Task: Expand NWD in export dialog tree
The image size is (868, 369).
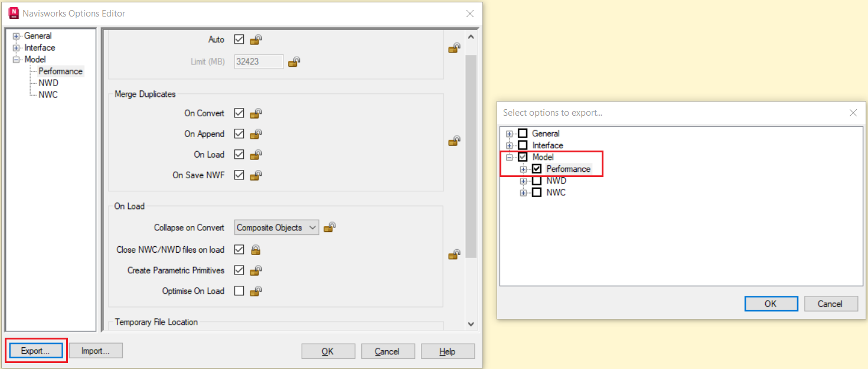Action: 524,181
